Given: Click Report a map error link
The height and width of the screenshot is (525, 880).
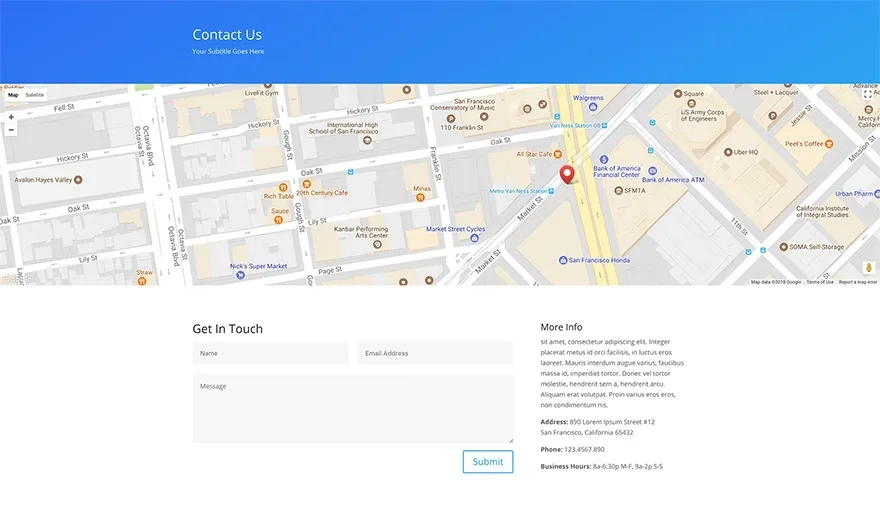Looking at the screenshot, I should (x=858, y=282).
